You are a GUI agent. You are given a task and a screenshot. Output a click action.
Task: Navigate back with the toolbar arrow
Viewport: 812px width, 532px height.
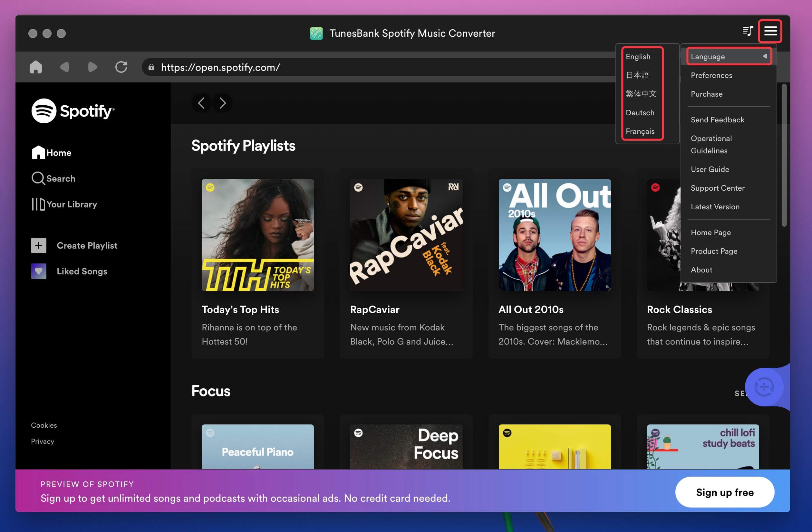[x=64, y=67]
